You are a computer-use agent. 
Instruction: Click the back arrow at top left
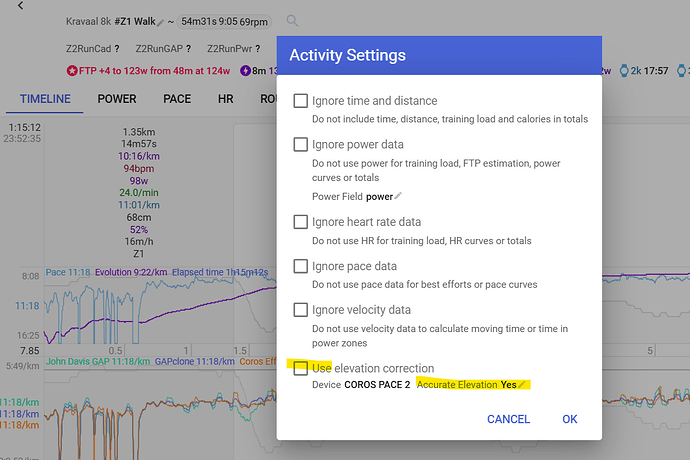click(x=22, y=6)
